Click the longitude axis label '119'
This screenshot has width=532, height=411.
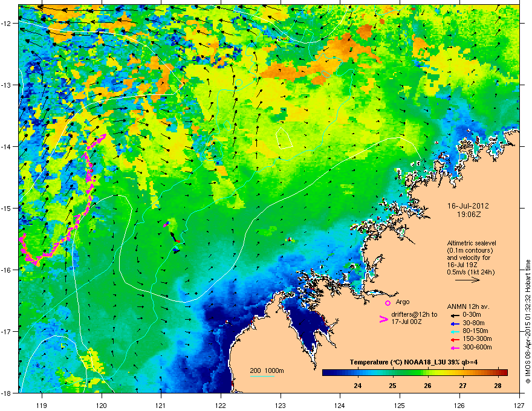(x=42, y=405)
